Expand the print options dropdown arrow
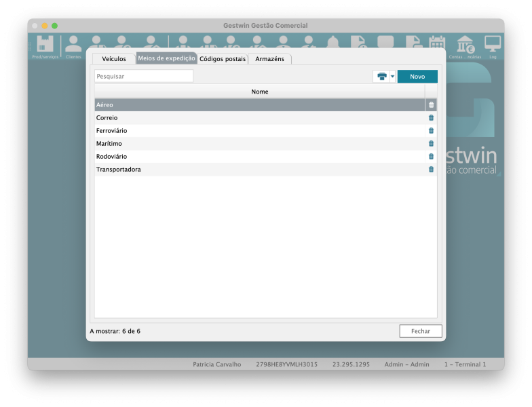Screen dimensions: 532x407 click(392, 77)
